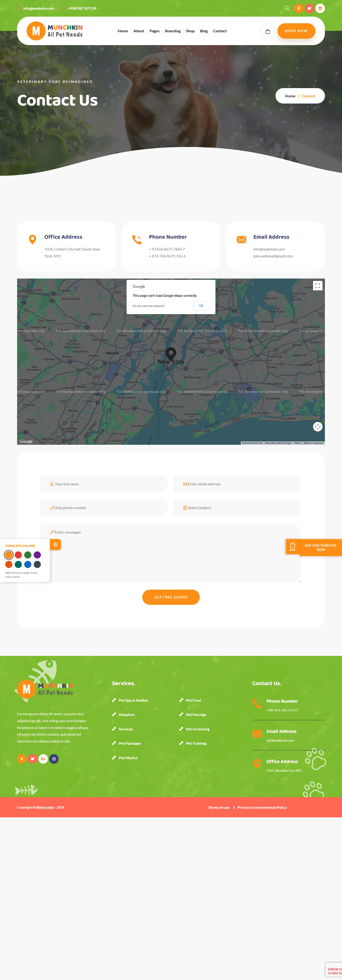Toggle the template colors gear icon
342x980 pixels.
55,544
